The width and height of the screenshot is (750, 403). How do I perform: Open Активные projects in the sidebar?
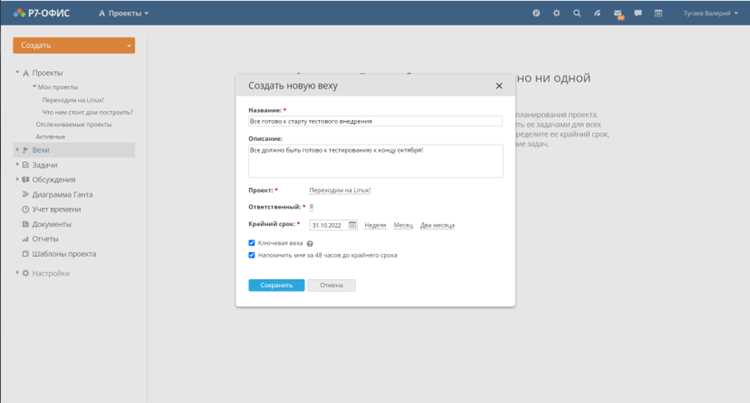coord(50,136)
